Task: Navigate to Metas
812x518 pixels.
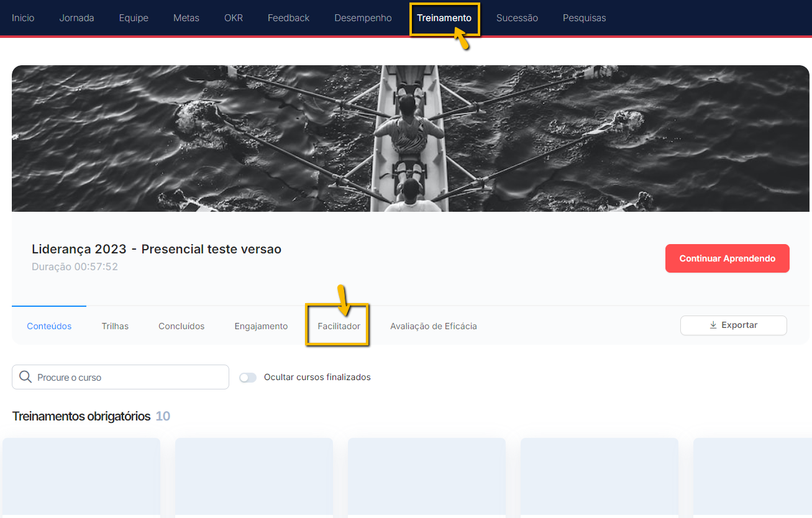Action: (x=186, y=18)
